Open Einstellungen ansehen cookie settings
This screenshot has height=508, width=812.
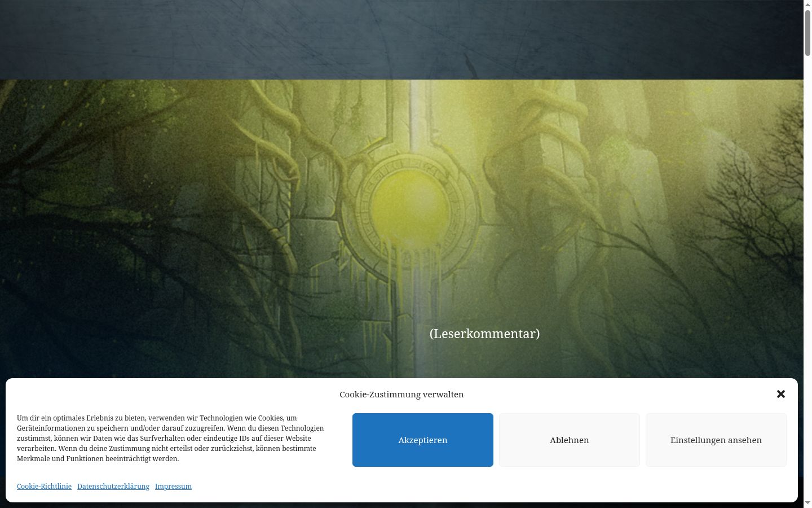[716, 440]
